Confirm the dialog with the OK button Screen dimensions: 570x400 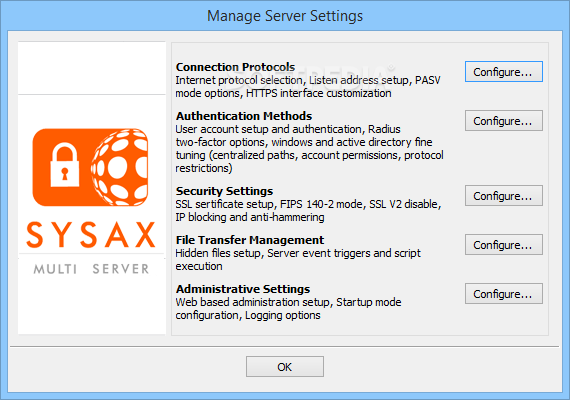click(285, 367)
